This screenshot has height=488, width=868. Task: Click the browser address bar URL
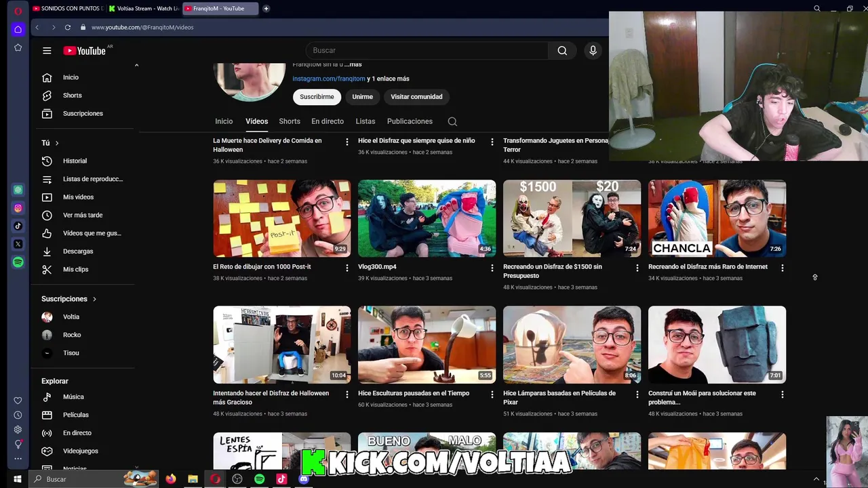coord(142,27)
